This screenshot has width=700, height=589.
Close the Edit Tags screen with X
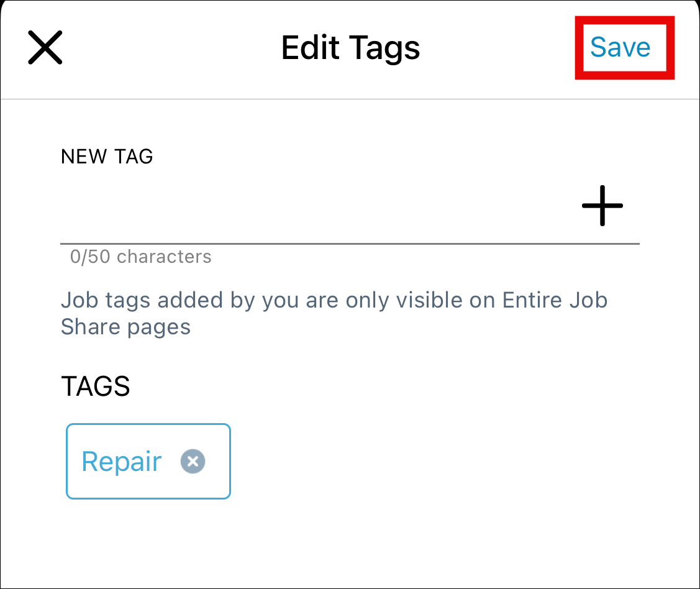[45, 48]
